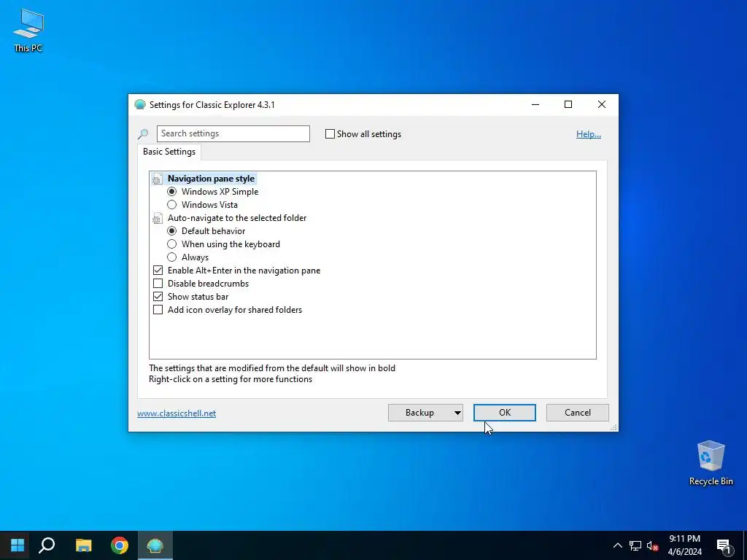Open the Help... link

(x=589, y=134)
